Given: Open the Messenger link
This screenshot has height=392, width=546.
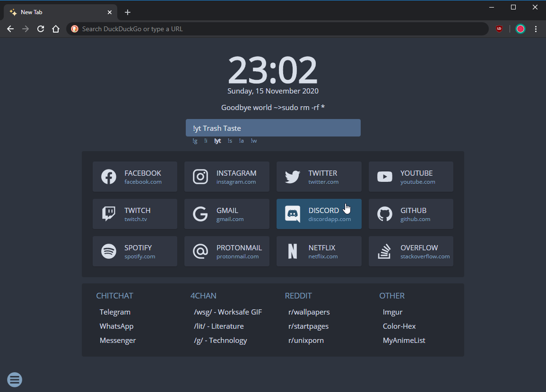Looking at the screenshot, I should [x=118, y=341].
